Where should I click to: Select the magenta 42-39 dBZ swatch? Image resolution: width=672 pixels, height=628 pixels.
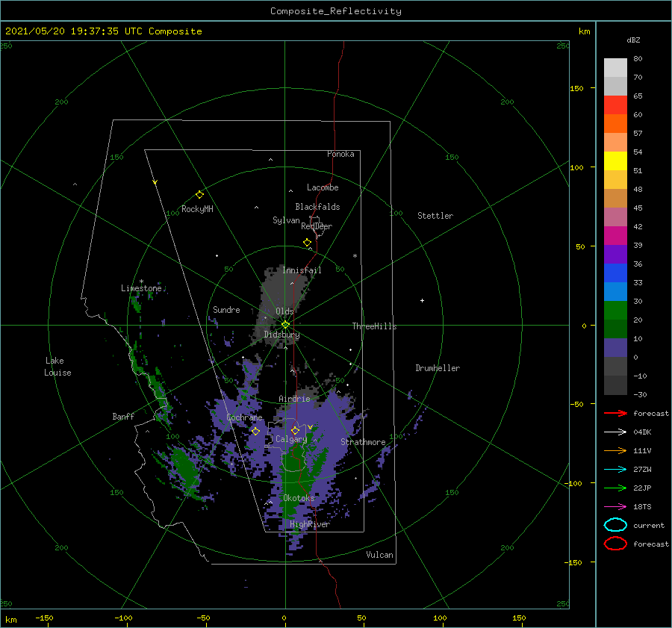(615, 236)
